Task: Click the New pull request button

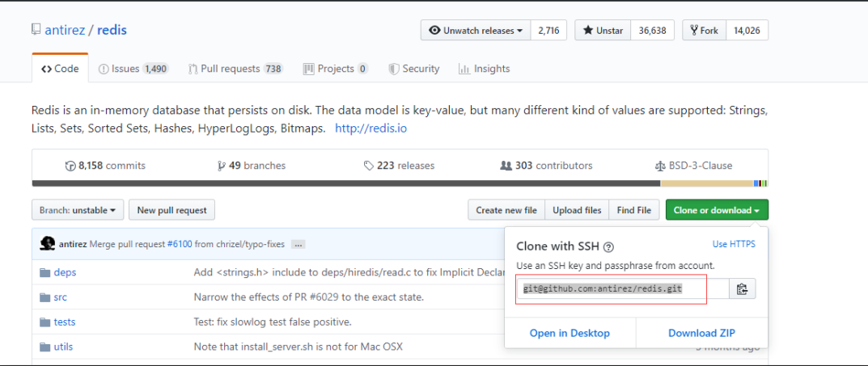Action: point(171,210)
